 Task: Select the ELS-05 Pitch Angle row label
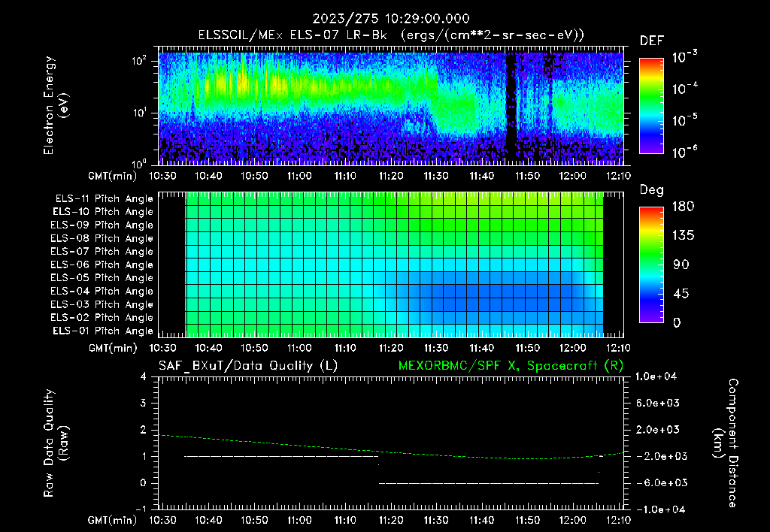pyautogui.click(x=102, y=278)
